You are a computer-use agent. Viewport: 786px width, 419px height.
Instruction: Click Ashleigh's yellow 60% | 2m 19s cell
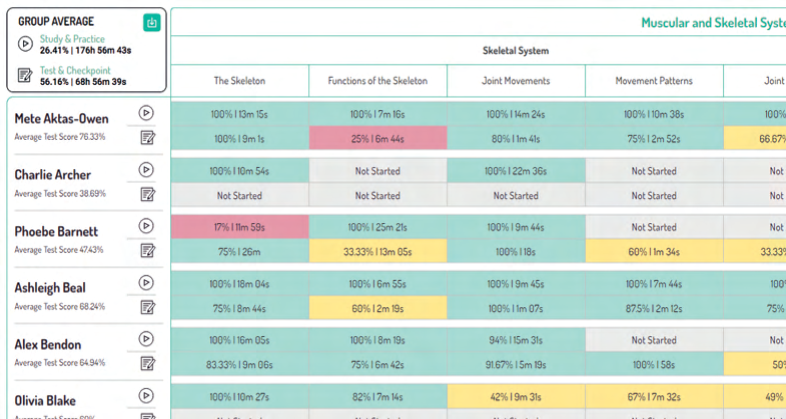click(x=378, y=308)
